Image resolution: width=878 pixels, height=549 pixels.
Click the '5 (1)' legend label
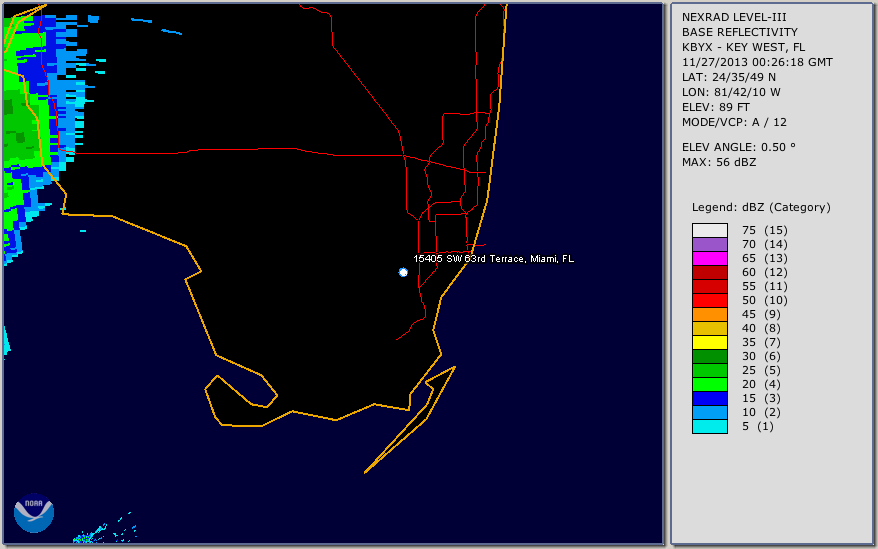(x=758, y=426)
